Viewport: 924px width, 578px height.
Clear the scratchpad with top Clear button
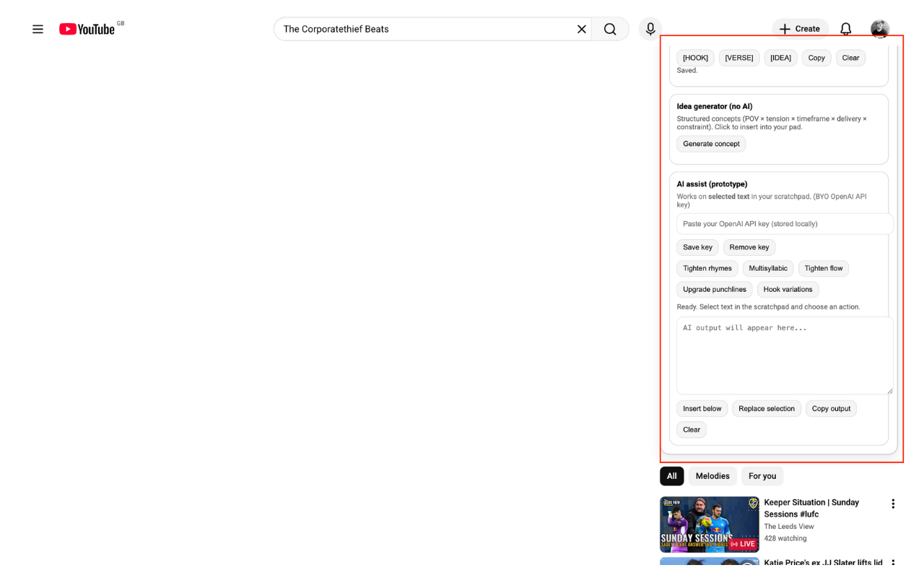click(850, 58)
